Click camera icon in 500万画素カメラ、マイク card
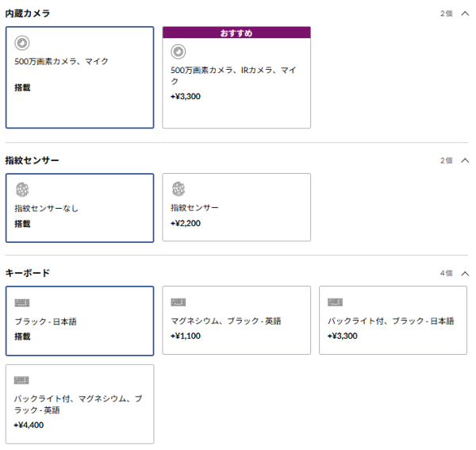The image size is (476, 450). tap(22, 43)
